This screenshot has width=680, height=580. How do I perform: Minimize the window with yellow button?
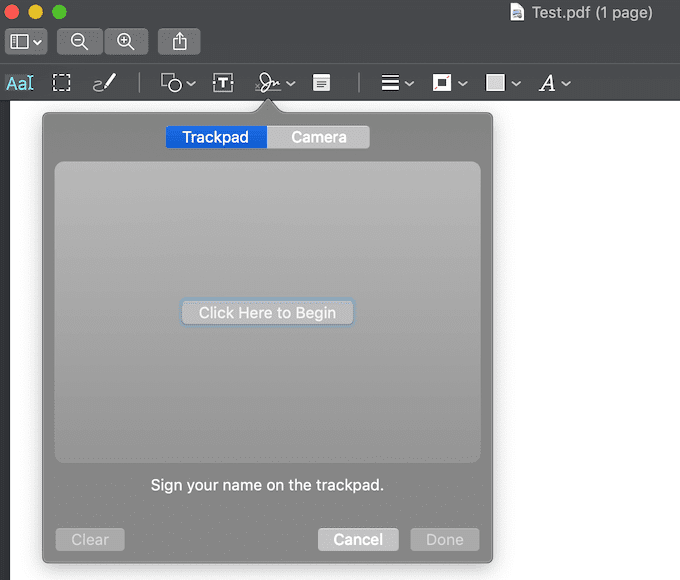36,12
